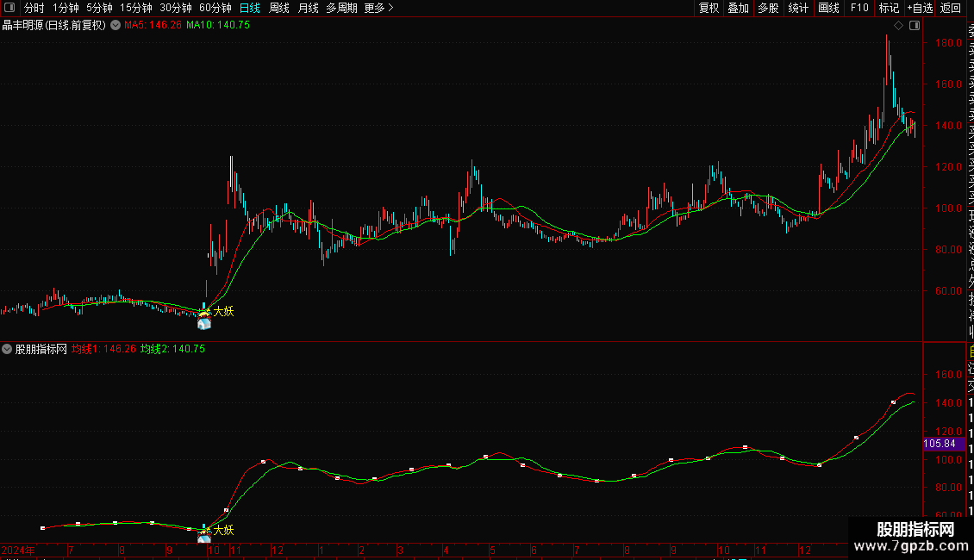Expand the 更多 more periods menu
This screenshot has height=560, width=974.
(379, 8)
